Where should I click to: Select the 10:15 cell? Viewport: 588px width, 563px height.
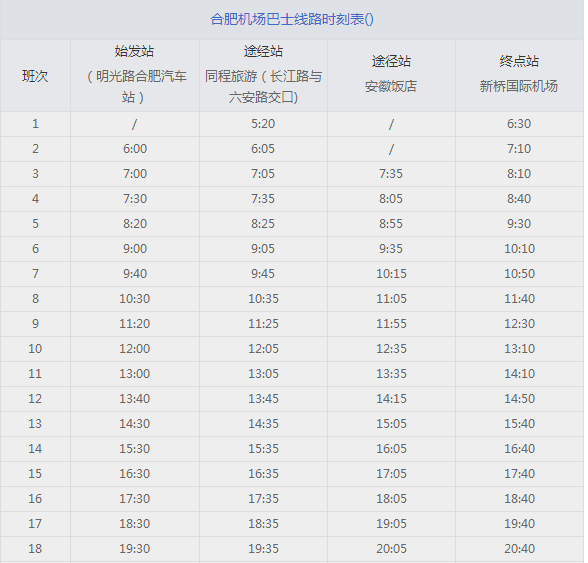pos(391,274)
